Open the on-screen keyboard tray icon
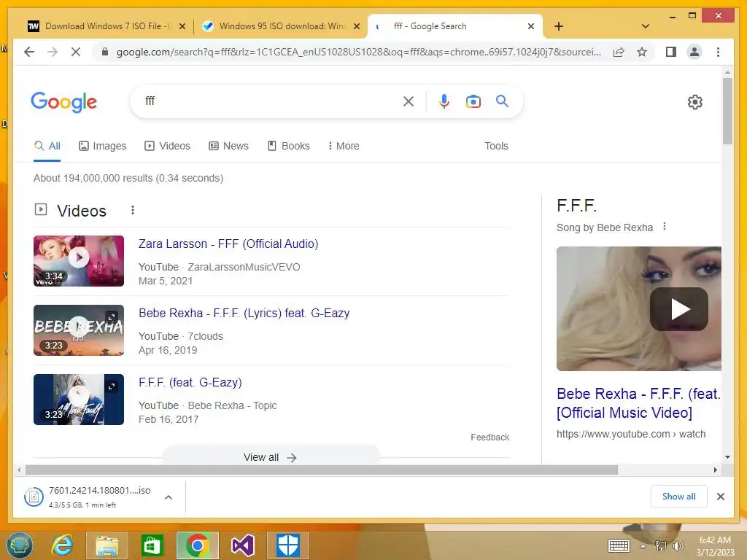 619,545
